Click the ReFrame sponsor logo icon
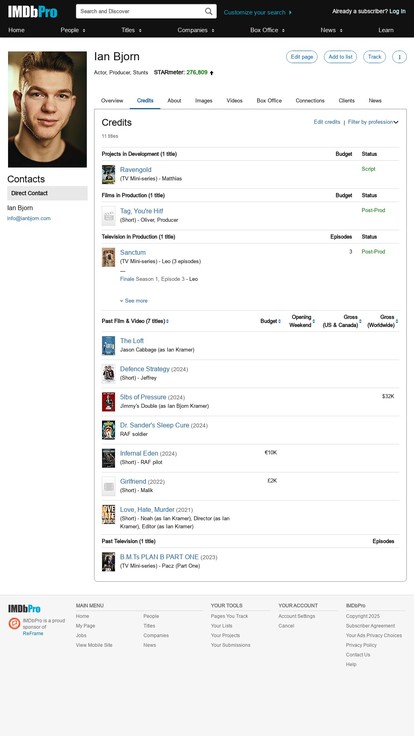 click(x=15, y=623)
